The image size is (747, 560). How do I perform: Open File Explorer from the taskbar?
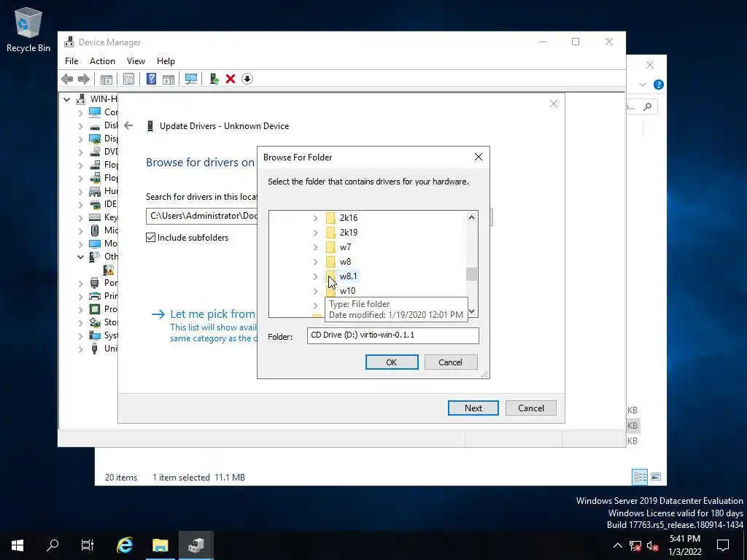160,545
